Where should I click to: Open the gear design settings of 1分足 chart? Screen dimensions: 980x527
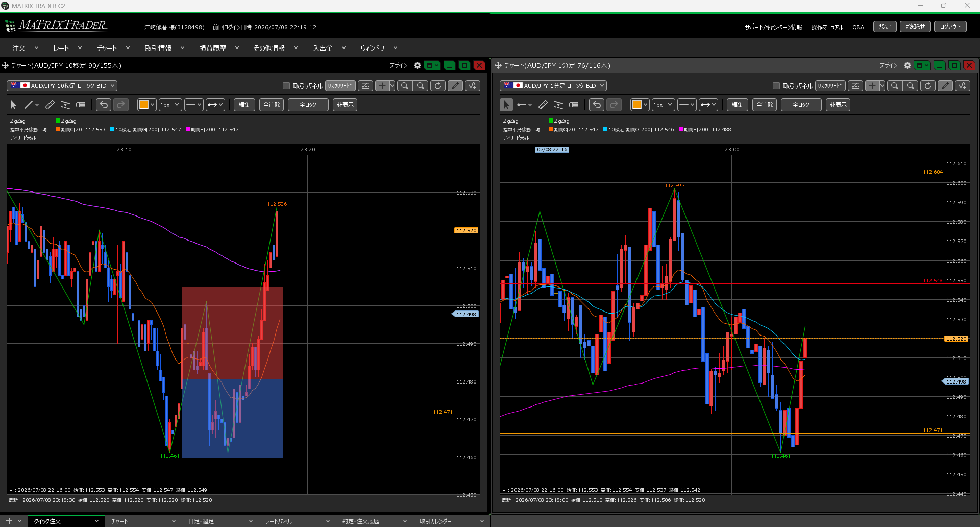(908, 65)
